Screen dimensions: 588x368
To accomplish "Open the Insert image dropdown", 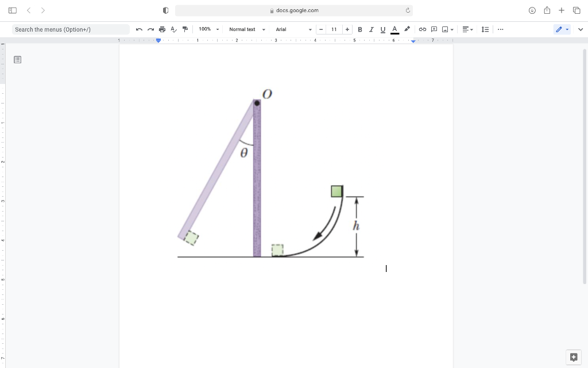I will [x=448, y=29].
